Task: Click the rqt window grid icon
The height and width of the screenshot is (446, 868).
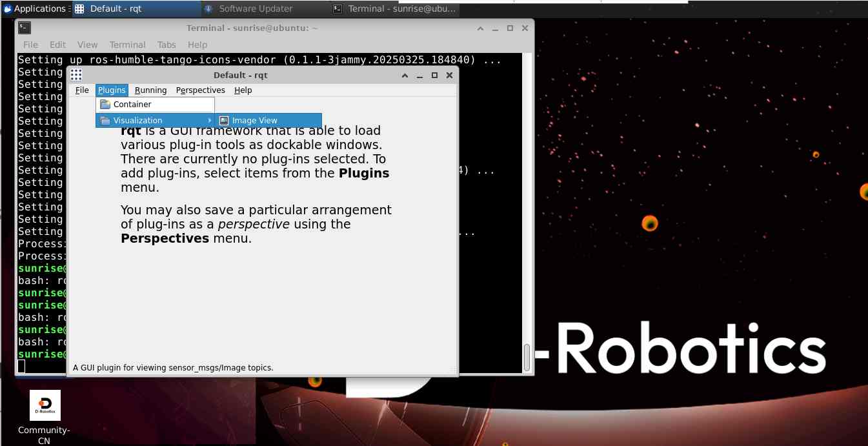Action: click(76, 75)
